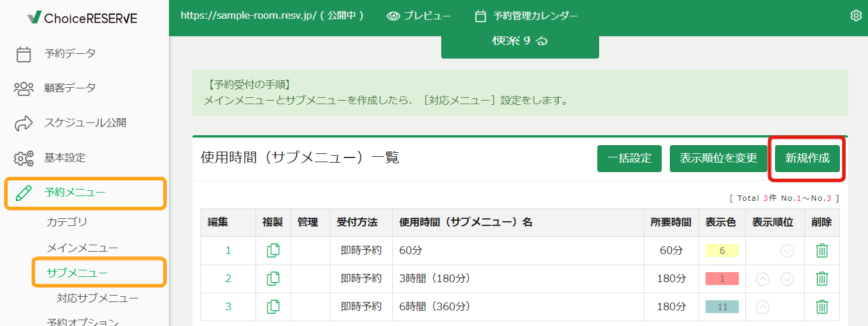Click the 新規作成 button

[807, 159]
